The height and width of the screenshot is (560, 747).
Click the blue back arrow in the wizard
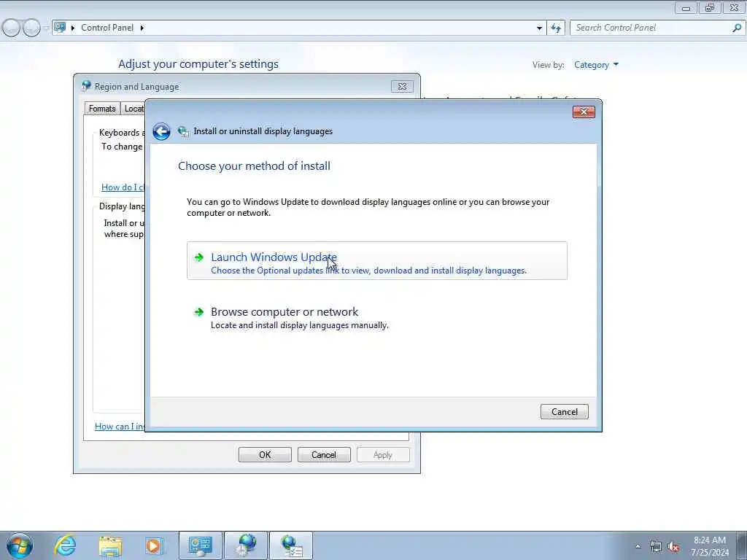point(161,131)
